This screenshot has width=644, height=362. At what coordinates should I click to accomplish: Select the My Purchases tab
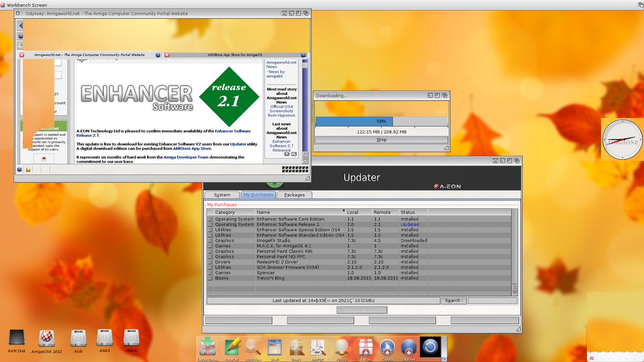(x=258, y=195)
